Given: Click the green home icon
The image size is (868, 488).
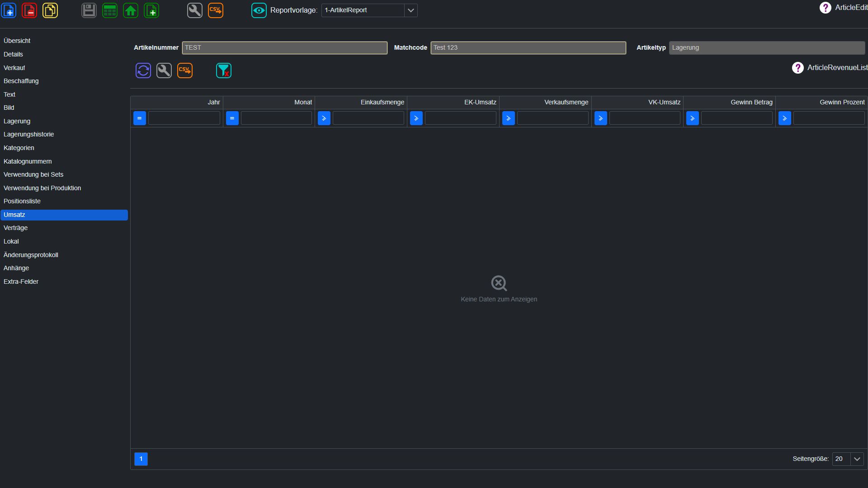Looking at the screenshot, I should point(131,10).
